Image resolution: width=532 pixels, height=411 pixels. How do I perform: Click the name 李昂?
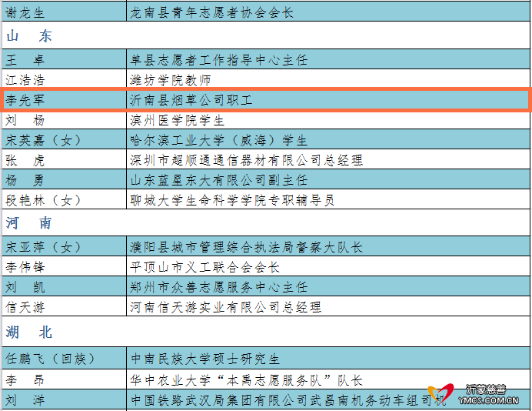click(x=25, y=379)
